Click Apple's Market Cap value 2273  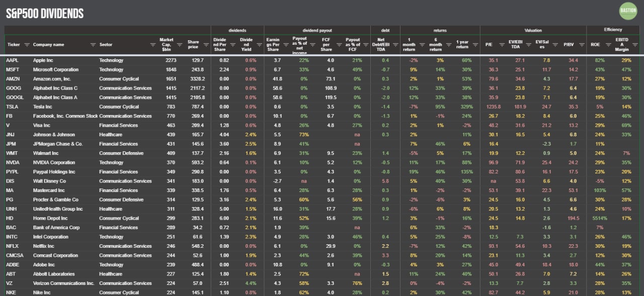pos(171,60)
